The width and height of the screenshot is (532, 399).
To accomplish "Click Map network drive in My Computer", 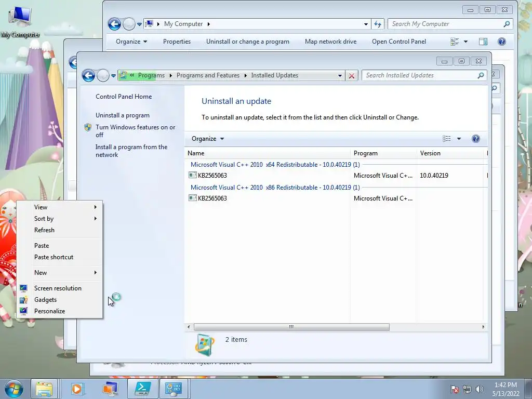I will [x=330, y=42].
